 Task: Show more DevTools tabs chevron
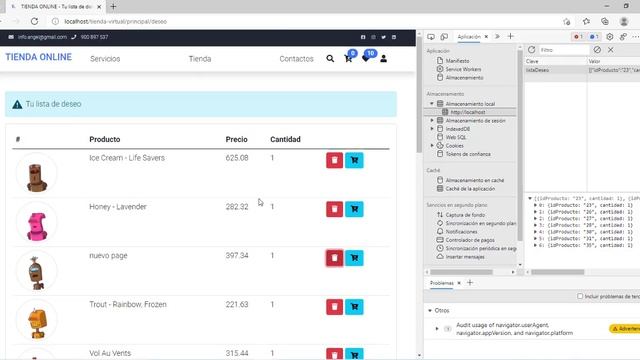(498, 37)
